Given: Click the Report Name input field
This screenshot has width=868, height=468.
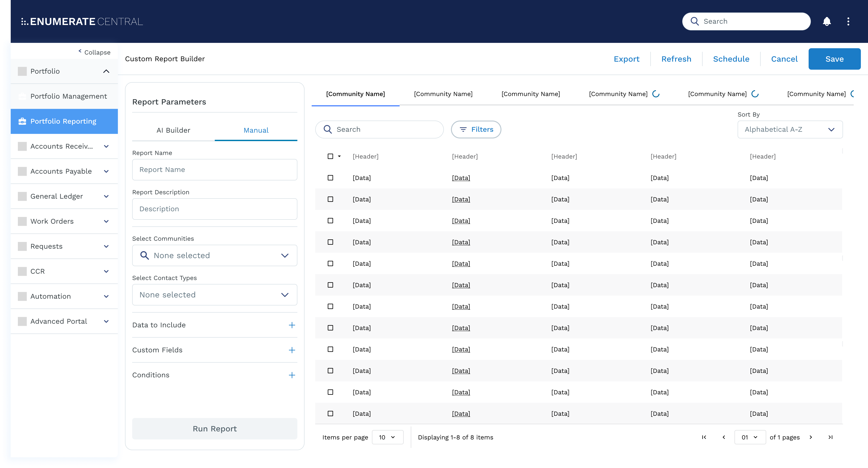Looking at the screenshot, I should (x=215, y=170).
